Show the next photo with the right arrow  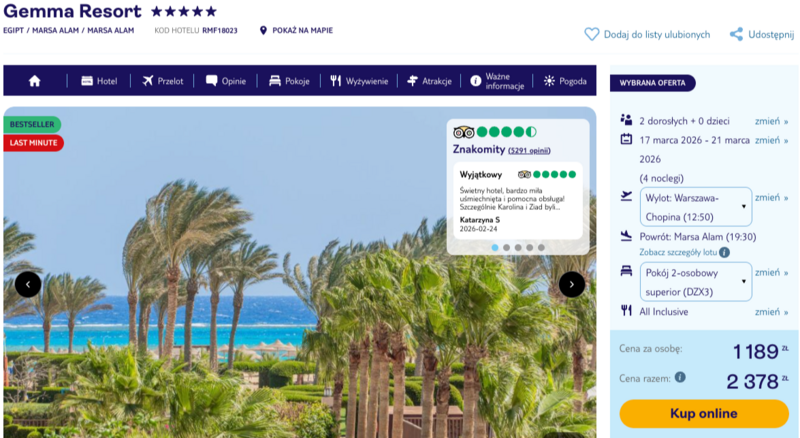[x=572, y=284]
